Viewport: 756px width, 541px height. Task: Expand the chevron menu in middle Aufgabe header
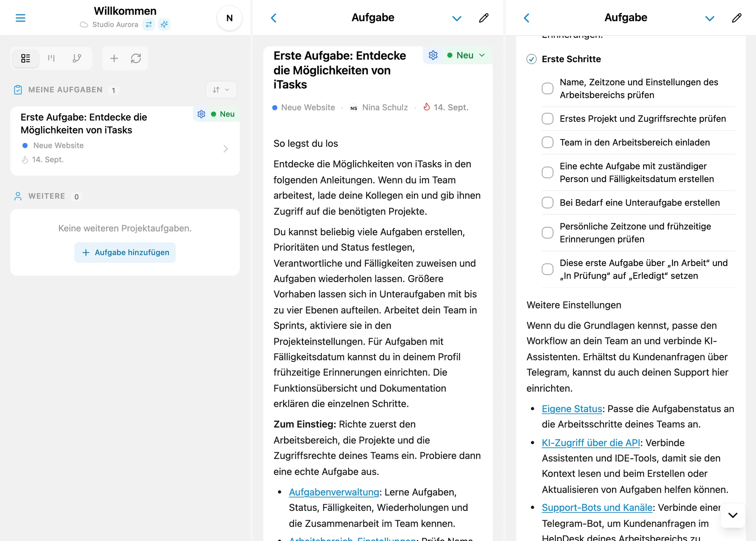pyautogui.click(x=457, y=18)
